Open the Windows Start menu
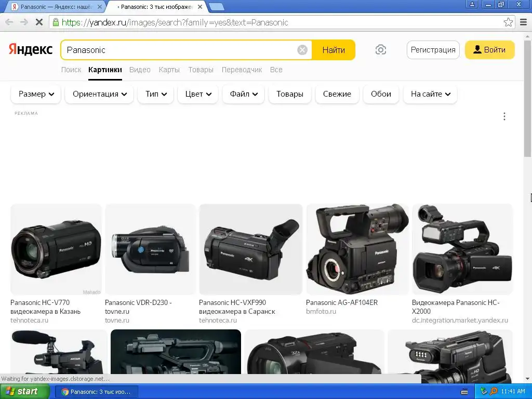This screenshot has height=399, width=532. click(x=24, y=392)
